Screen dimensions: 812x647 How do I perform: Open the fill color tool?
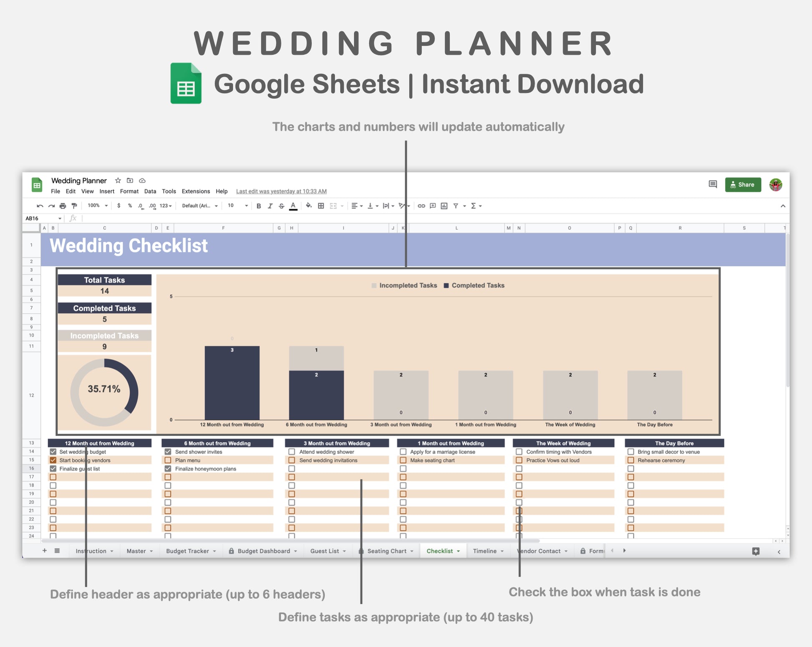(x=308, y=206)
